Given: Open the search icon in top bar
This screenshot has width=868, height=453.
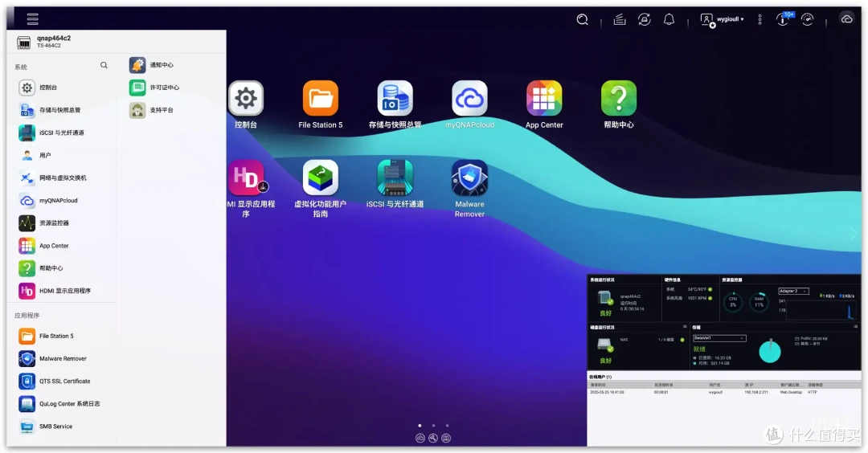Looking at the screenshot, I should click(x=582, y=20).
